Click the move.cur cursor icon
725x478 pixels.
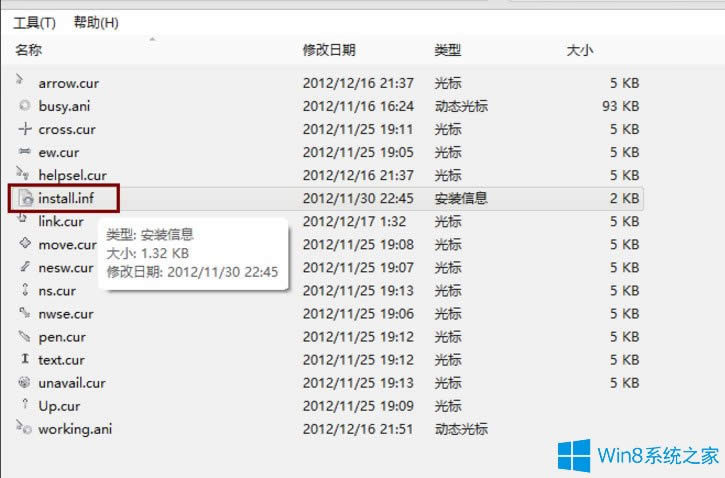click(24, 244)
